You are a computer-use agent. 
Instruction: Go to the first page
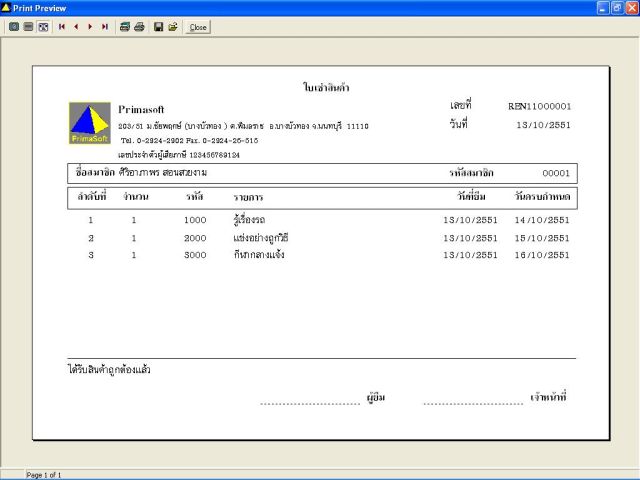62,27
